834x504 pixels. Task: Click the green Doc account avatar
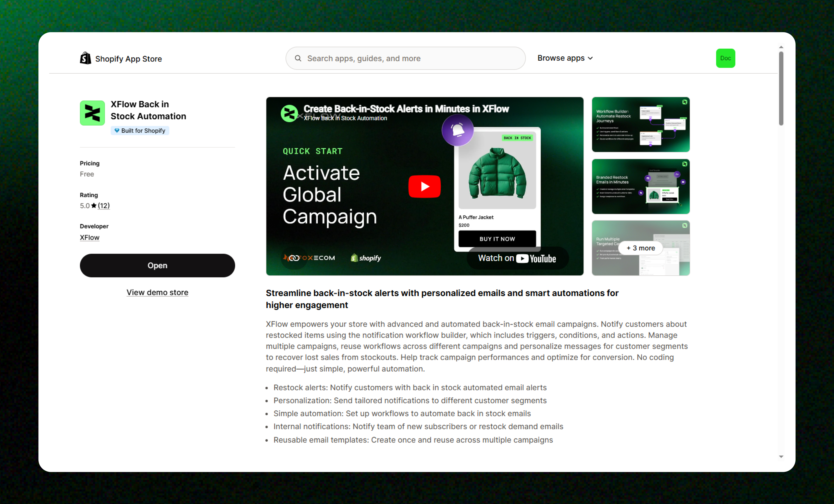pos(725,58)
